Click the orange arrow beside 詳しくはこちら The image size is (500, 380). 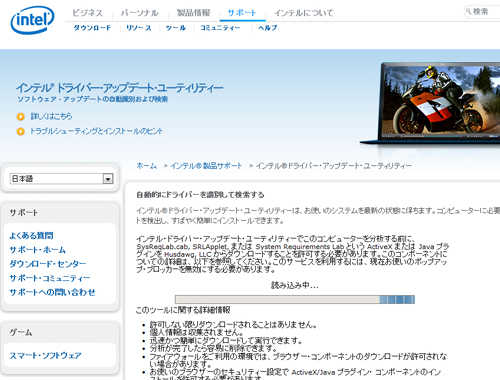pyautogui.click(x=21, y=117)
